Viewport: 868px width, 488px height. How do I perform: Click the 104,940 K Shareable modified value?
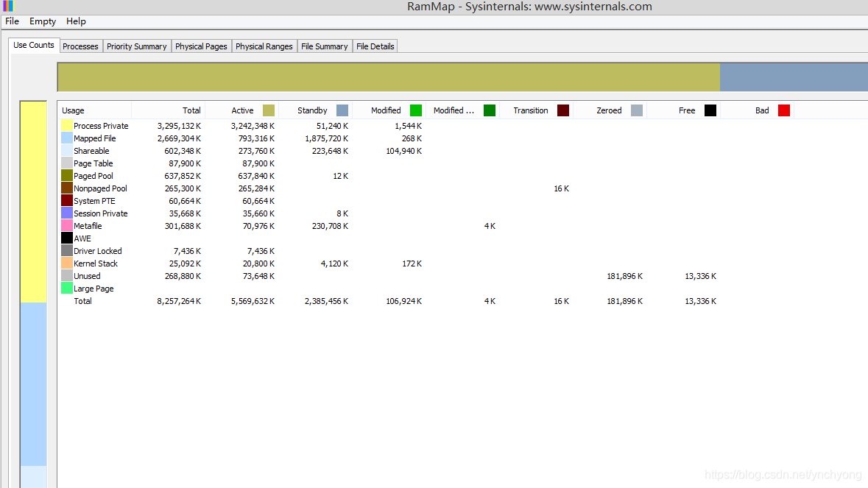(x=403, y=150)
